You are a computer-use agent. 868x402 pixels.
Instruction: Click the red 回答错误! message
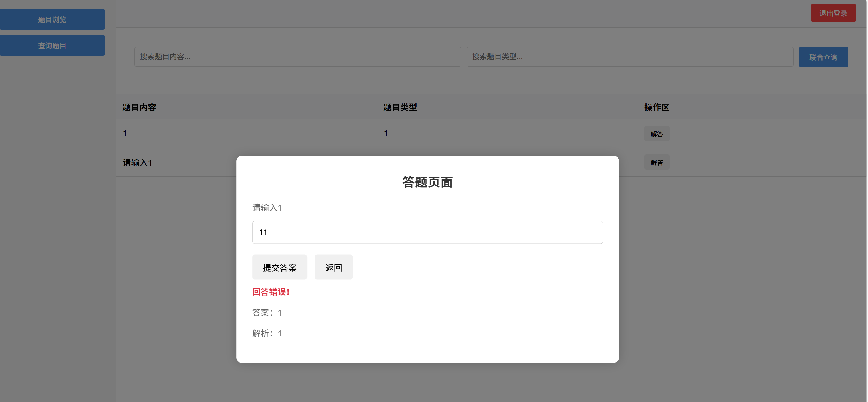tap(271, 292)
